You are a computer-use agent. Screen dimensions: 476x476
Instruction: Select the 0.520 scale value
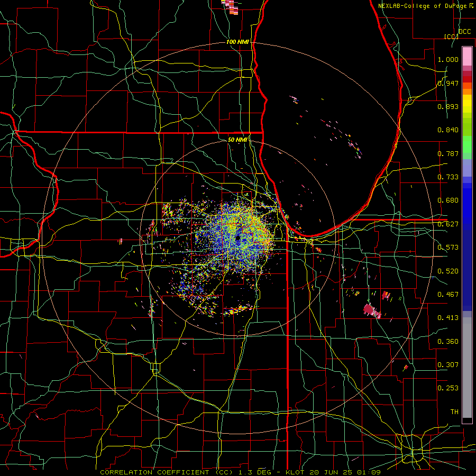[448, 271]
